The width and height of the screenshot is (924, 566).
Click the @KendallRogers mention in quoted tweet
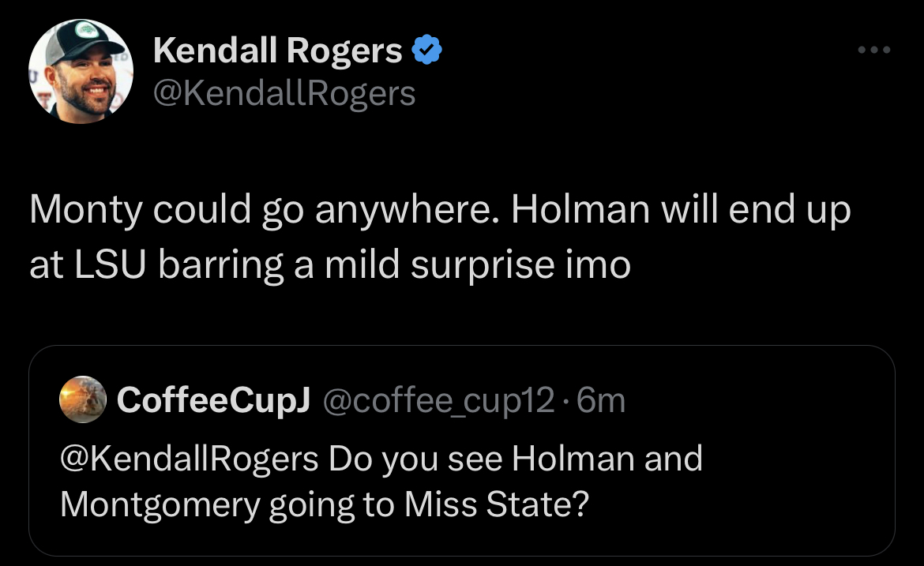(189, 458)
